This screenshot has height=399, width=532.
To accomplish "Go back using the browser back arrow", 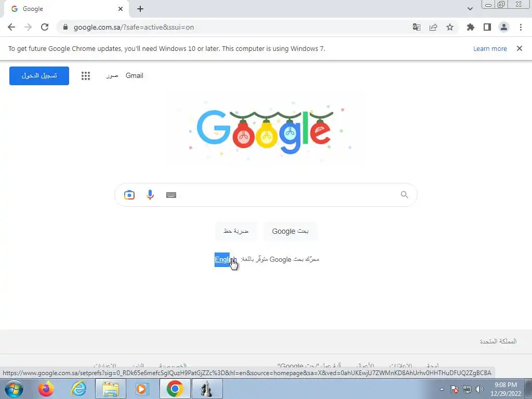I will click(11, 27).
